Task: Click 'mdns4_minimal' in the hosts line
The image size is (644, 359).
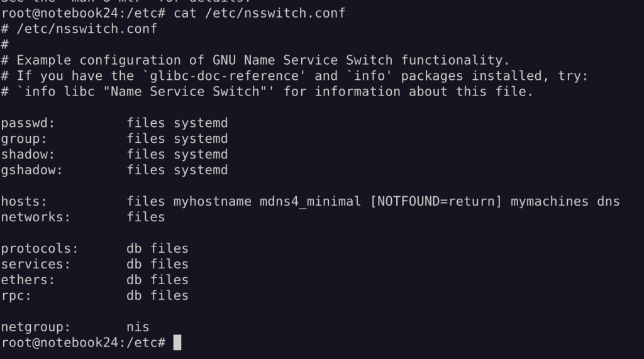Action: coord(311,202)
